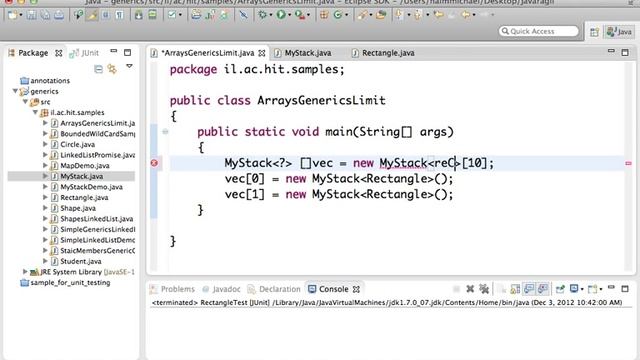Click the Open Console icon
Screen dimensions: 640x360
(x=593, y=289)
